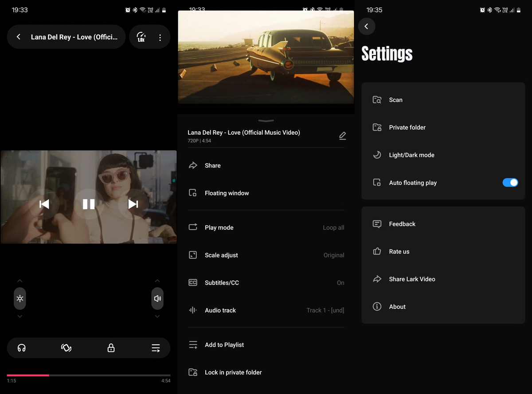Viewport: 532px width, 394px height.
Task: Skip to the previous video
Action: [44, 204]
